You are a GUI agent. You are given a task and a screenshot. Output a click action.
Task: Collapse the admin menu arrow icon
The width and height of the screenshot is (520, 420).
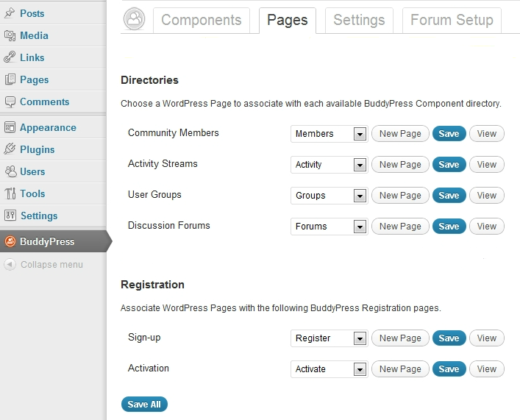10,265
